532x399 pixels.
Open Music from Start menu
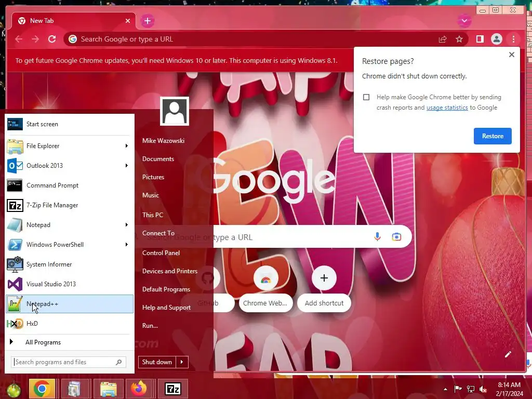150,195
